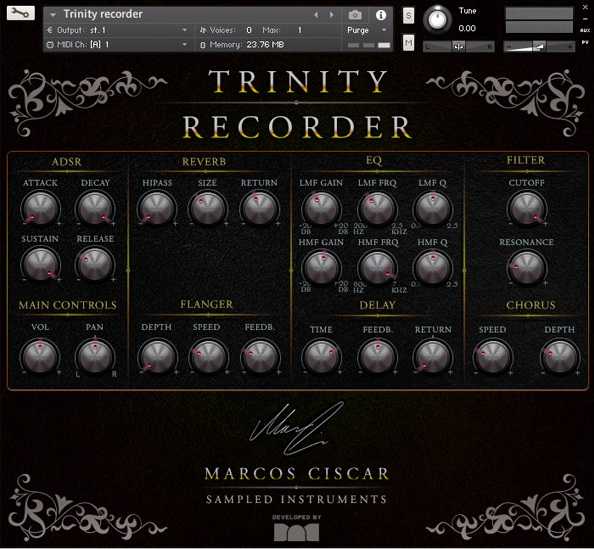Screen dimensions: 594x549
Task: Open instrument menu arrow beside Trinity recorder
Action: (53, 15)
